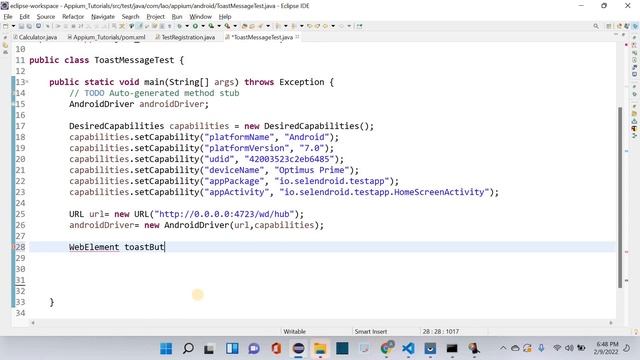
Task: Click the Debug bug icon in toolbar
Action: (179, 26)
